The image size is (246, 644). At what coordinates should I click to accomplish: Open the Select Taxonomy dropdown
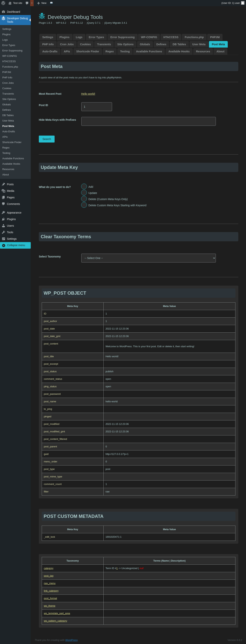point(148,258)
